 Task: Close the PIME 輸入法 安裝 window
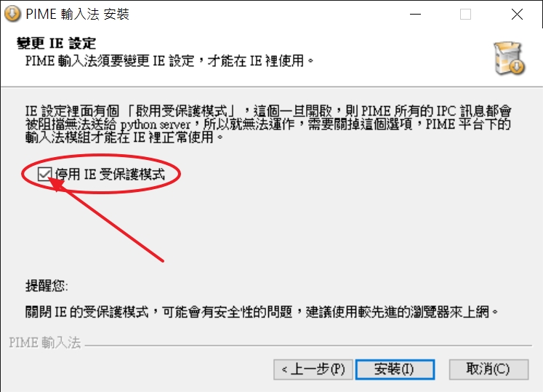coord(517,15)
